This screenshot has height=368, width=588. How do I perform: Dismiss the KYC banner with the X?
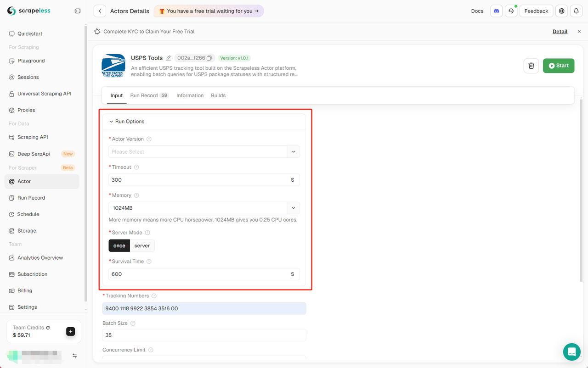(579, 32)
